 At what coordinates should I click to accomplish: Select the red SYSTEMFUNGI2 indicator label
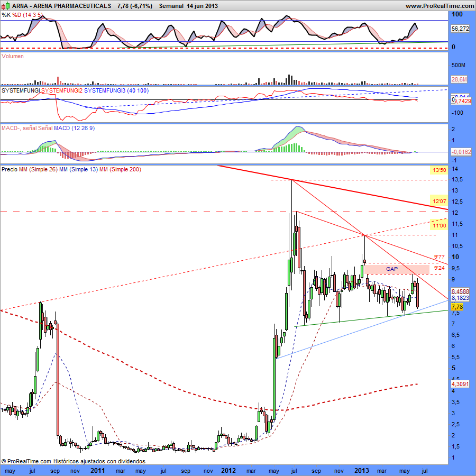point(62,90)
